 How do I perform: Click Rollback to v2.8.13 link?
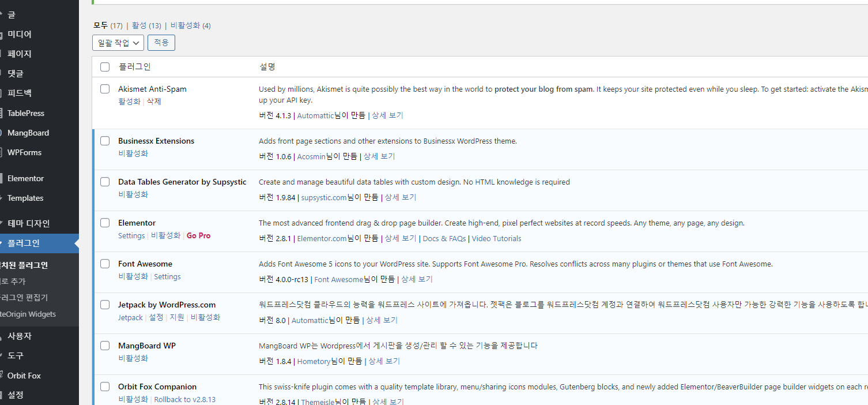tap(185, 399)
